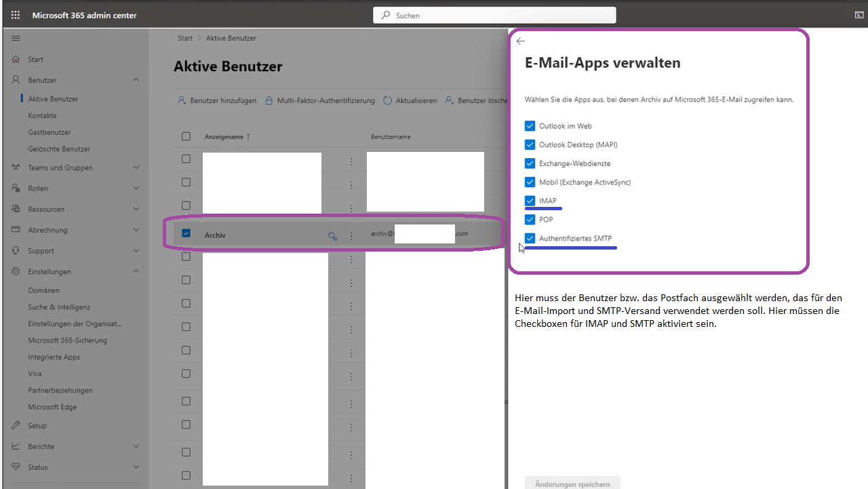Click the Teams und Gruppen icon
Image resolution: width=868 pixels, height=489 pixels.
(16, 168)
